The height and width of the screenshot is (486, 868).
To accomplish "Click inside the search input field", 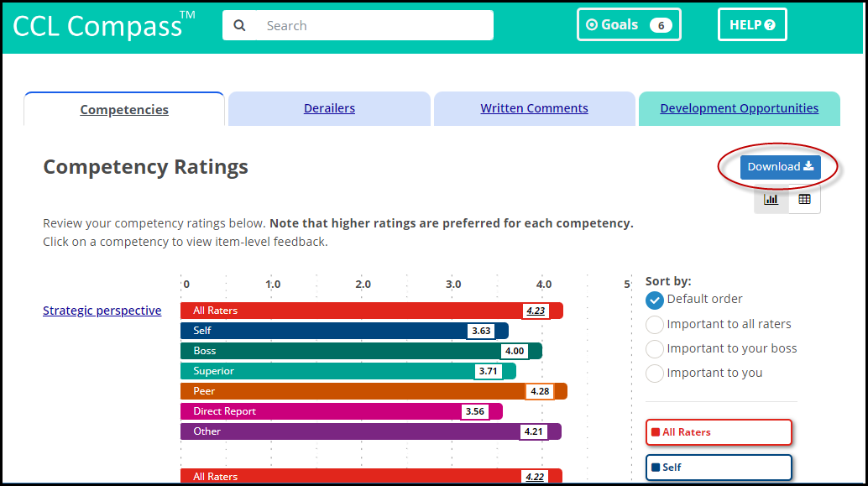I will 353,25.
